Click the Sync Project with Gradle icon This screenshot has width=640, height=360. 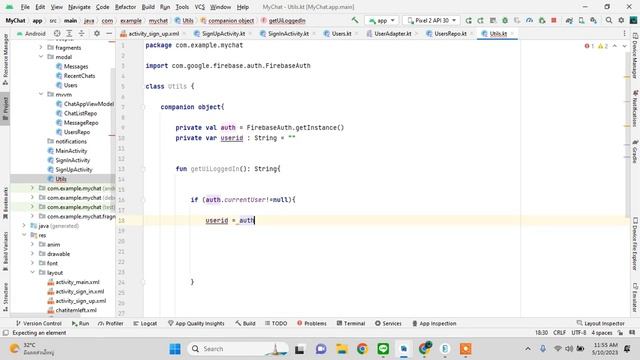[569, 20]
